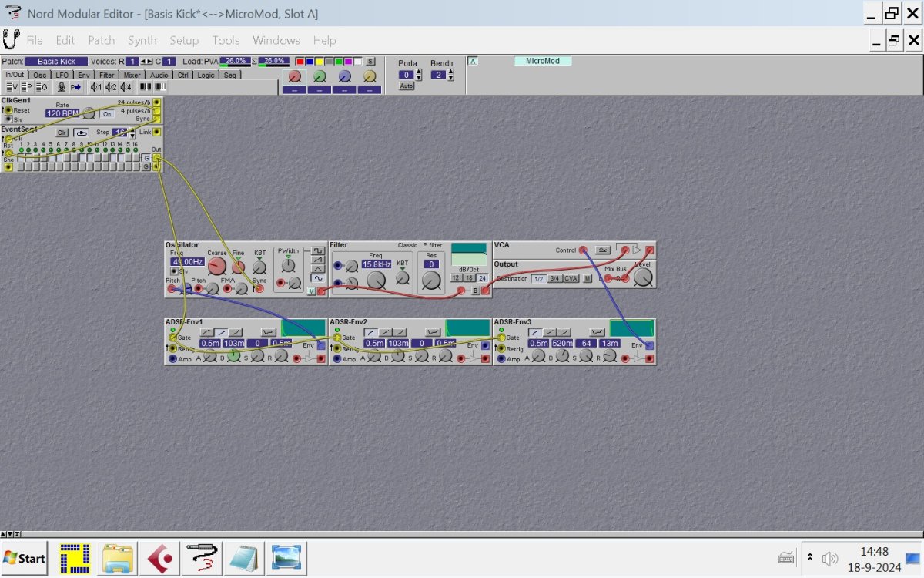
Task: Toggle the Filter bypass B button
Action: point(475,291)
